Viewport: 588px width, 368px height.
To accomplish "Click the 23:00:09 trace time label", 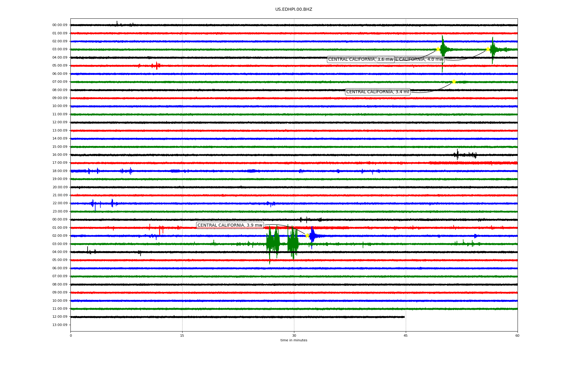I will tap(60, 211).
